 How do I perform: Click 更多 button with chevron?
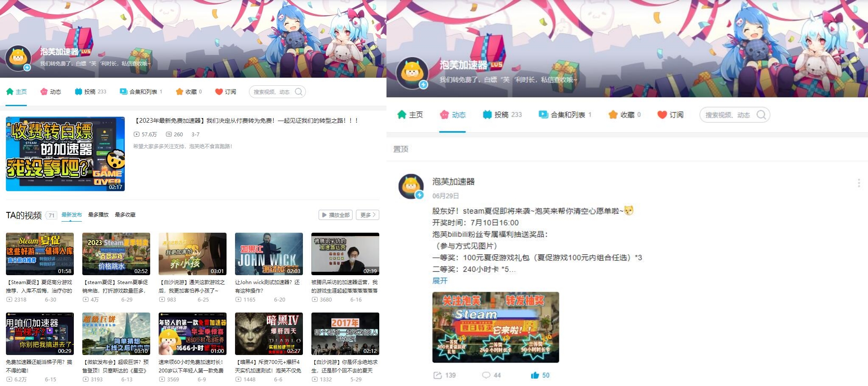click(x=367, y=215)
